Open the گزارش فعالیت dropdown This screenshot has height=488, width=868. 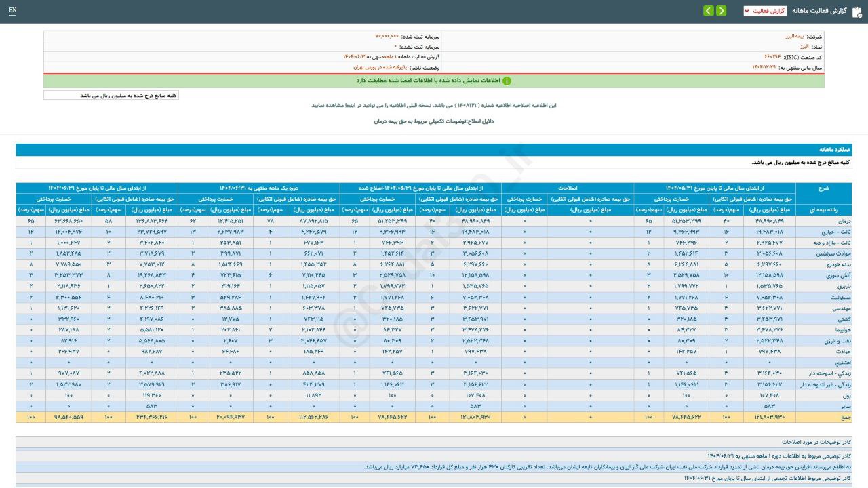click(x=765, y=11)
